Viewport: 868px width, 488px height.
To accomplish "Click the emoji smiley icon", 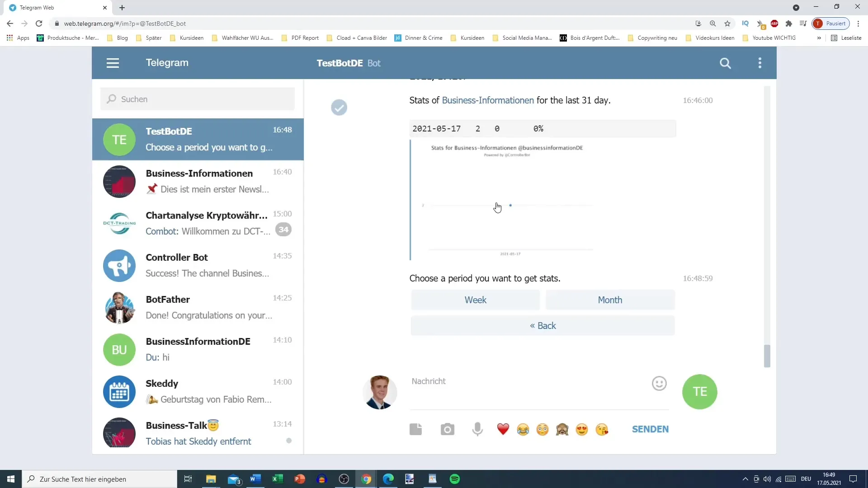I will tap(660, 383).
